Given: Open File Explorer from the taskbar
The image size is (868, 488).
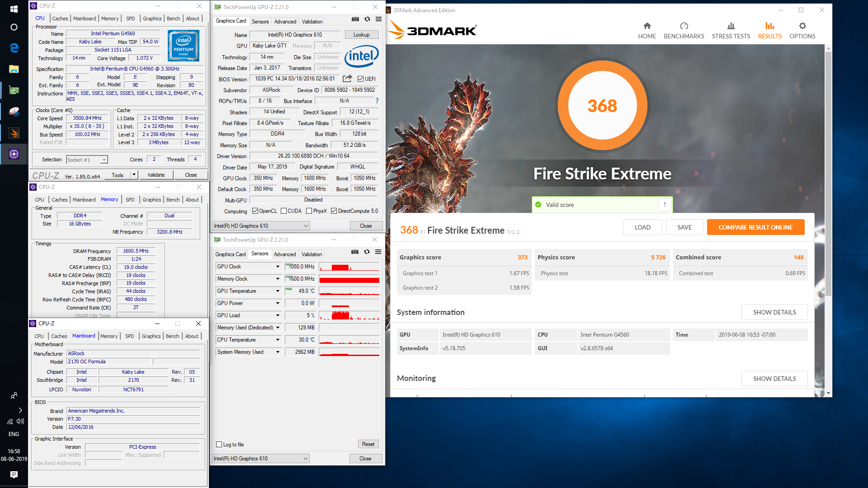Looking at the screenshot, I should click(x=14, y=69).
